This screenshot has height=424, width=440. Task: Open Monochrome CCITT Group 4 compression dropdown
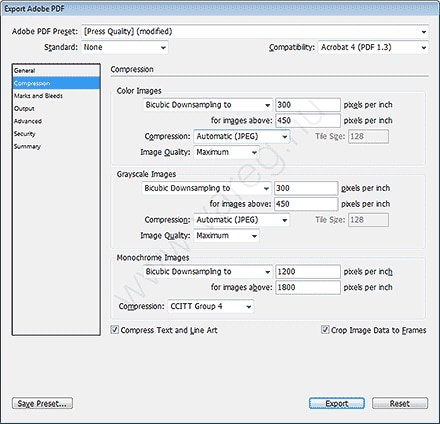pos(210,306)
